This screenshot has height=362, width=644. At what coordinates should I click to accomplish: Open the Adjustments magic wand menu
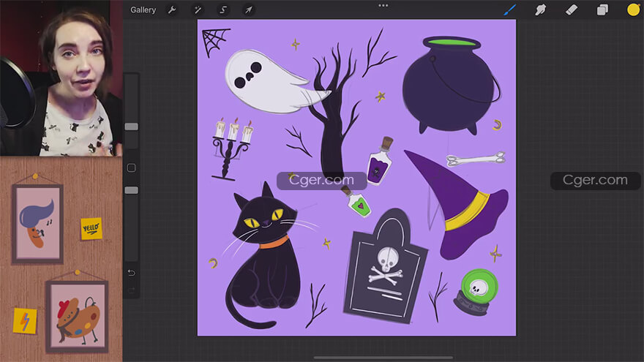[197, 10]
